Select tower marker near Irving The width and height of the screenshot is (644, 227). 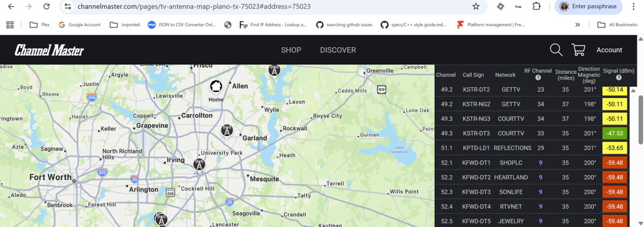click(199, 164)
